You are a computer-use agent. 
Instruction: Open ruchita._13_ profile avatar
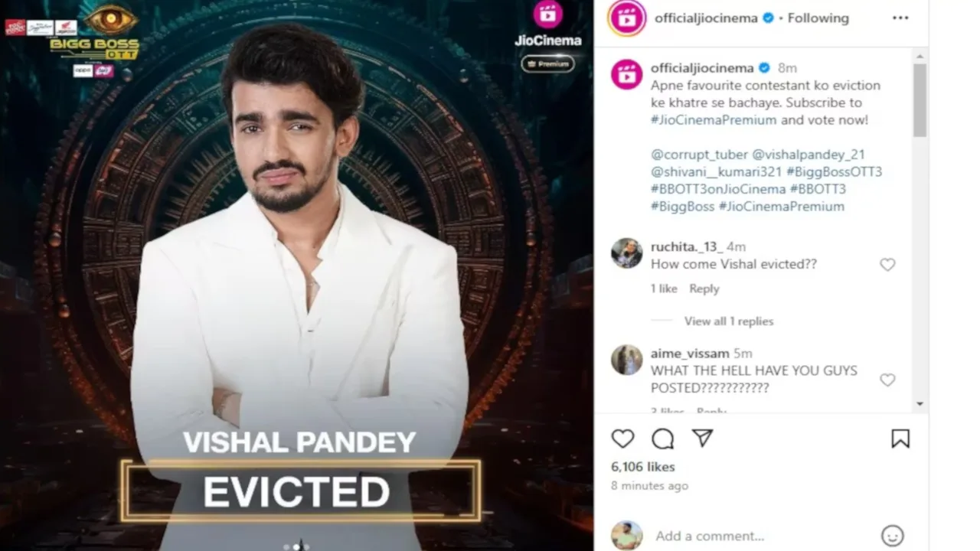tap(626, 253)
